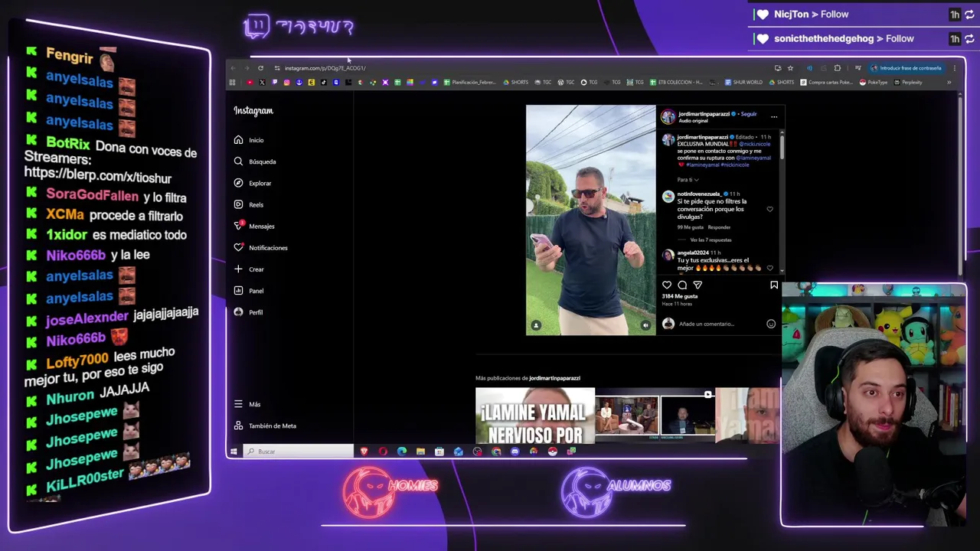Follow jordimartinpaparazzi via Seguir
Image resolution: width=980 pixels, height=551 pixels.
click(x=748, y=114)
